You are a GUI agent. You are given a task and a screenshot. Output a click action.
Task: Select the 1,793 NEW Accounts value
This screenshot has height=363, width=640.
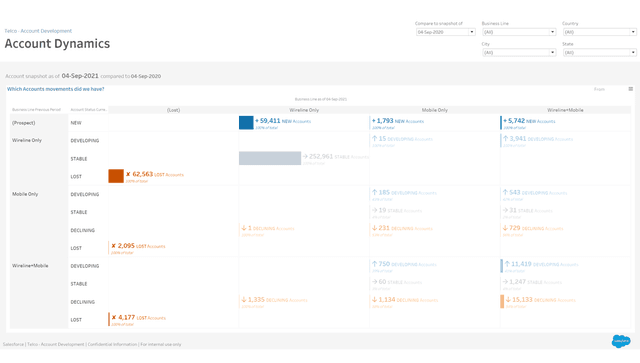(398, 121)
